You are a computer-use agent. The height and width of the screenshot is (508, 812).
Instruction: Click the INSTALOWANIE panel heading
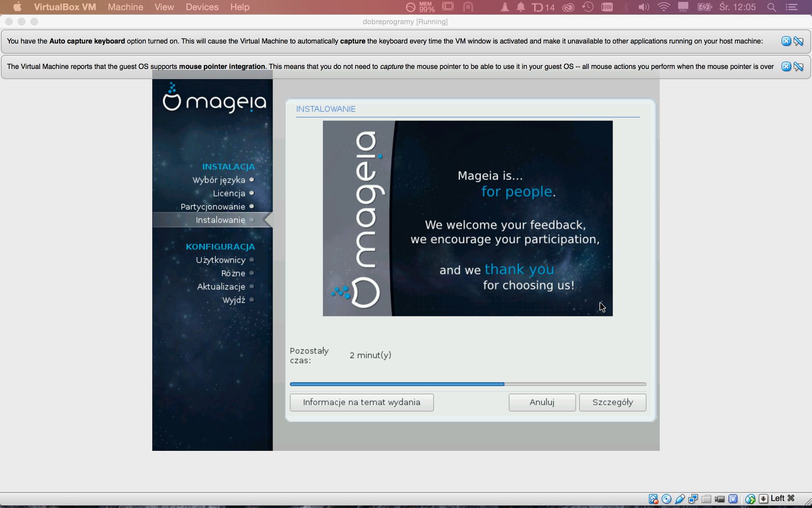point(326,109)
